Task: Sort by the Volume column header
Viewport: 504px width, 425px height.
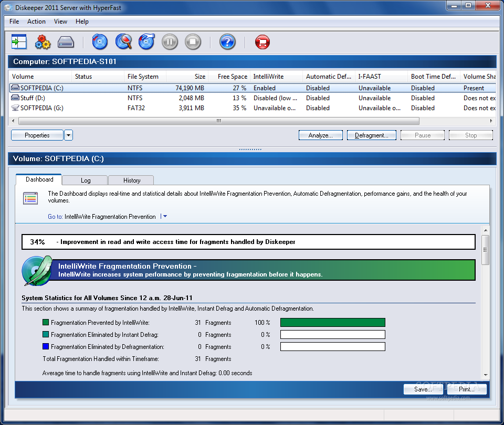Action: coord(40,77)
